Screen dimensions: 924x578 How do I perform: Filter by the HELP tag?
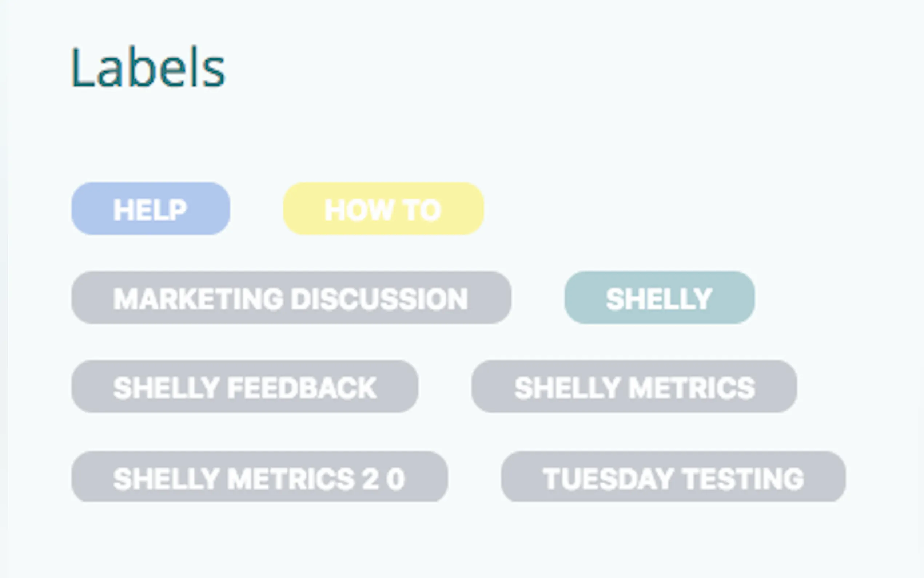(x=151, y=209)
